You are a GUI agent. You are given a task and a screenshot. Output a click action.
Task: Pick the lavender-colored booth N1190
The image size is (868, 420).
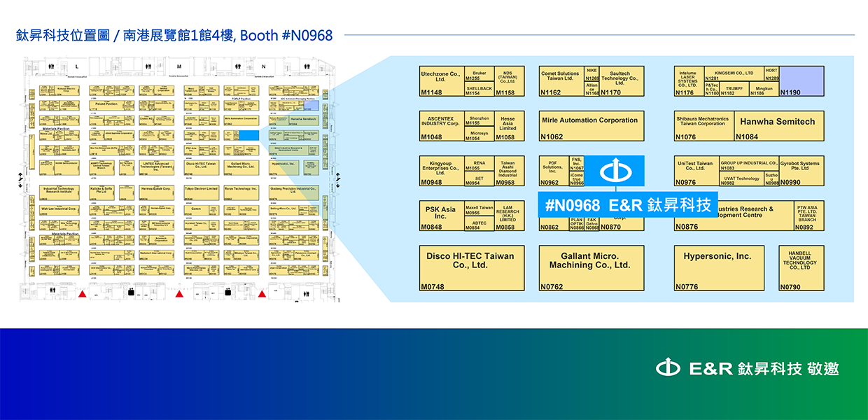pyautogui.click(x=801, y=80)
